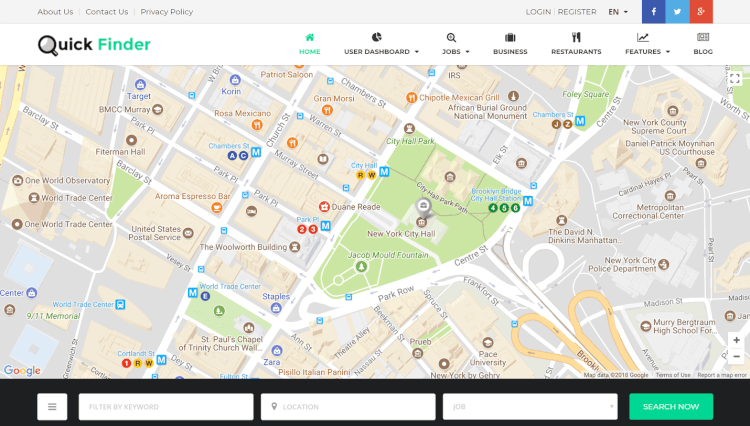
Task: Click the New York City Hall map marker
Action: 423,207
